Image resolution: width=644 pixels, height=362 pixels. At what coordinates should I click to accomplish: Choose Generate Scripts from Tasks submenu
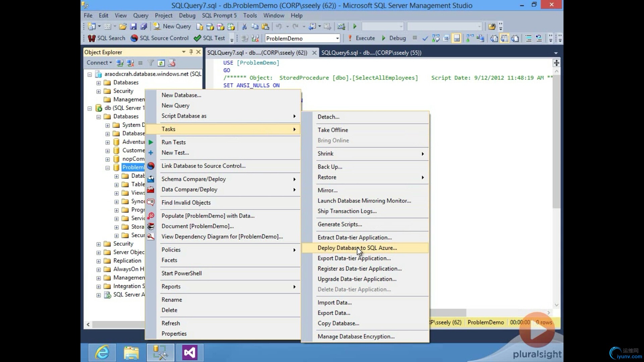365,224
